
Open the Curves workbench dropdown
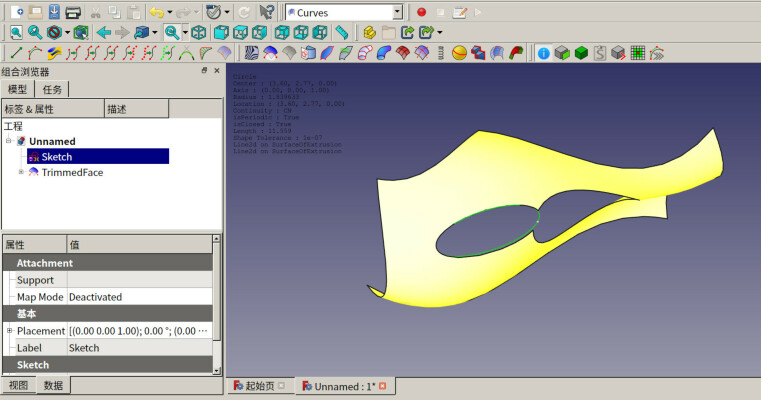pos(397,12)
